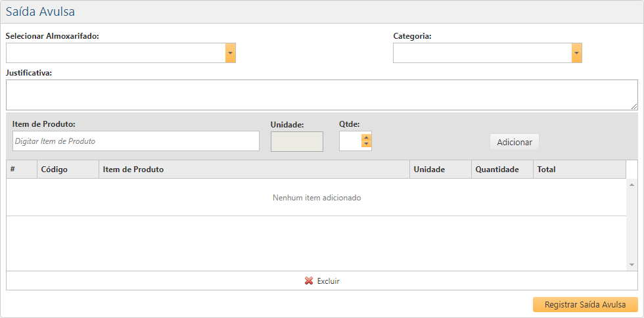Open the Categoria dropdown arrow

click(577, 53)
